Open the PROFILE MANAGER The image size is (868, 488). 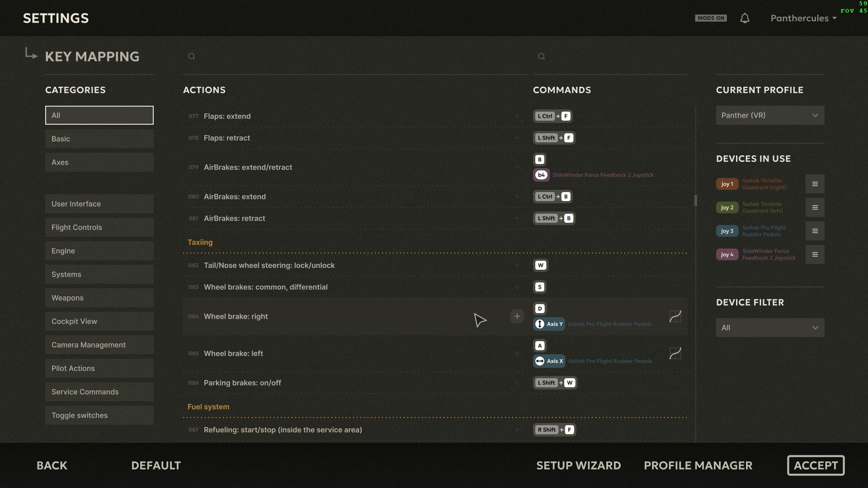[x=698, y=465]
